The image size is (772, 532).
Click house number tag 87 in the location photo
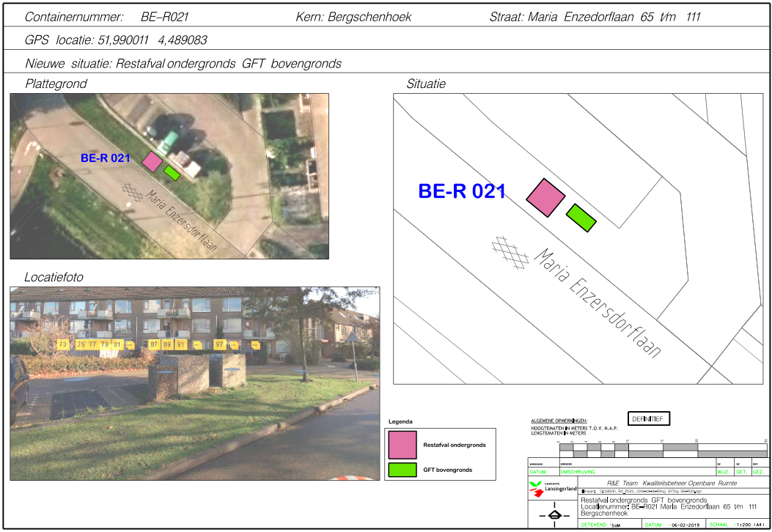click(x=154, y=344)
